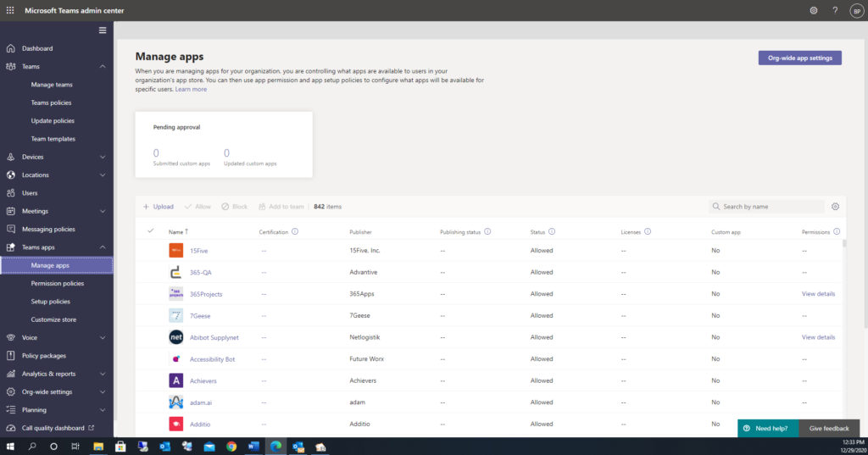The width and height of the screenshot is (868, 455).
Task: Expand the Devices section chevron
Action: click(x=103, y=158)
